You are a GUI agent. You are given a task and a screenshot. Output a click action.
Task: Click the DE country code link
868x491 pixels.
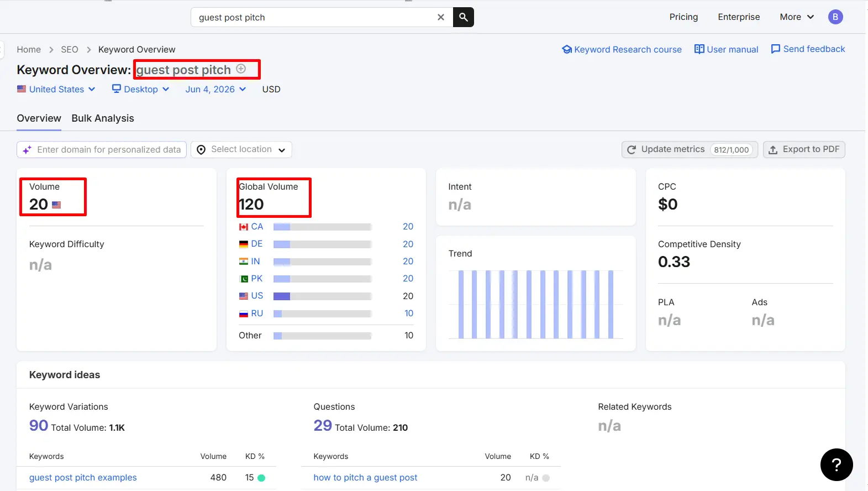click(257, 244)
